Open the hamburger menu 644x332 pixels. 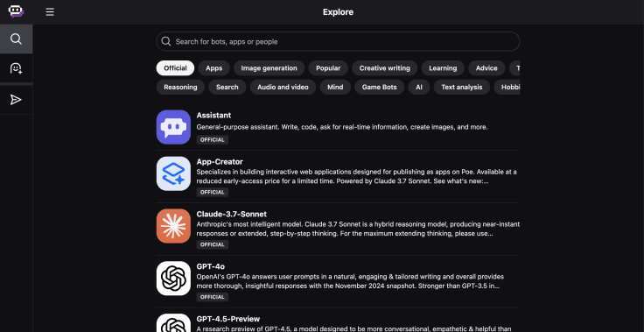point(50,12)
